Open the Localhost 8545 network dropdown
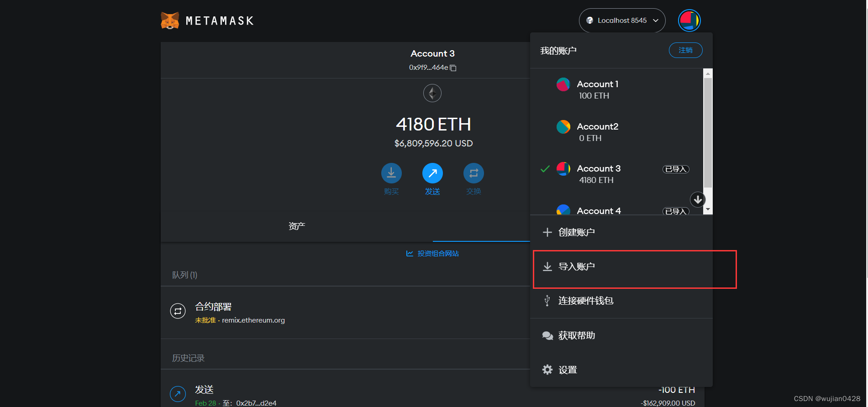Viewport: 868px width, 407px height. point(622,21)
